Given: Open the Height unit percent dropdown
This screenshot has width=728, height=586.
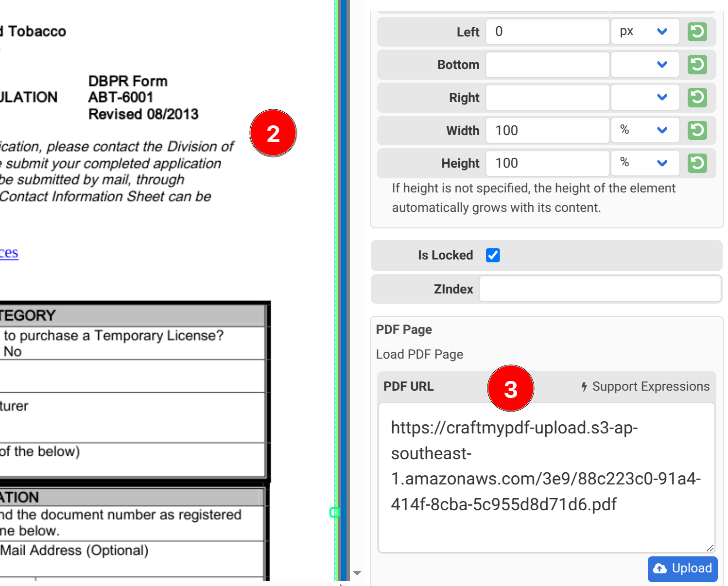Looking at the screenshot, I should click(645, 163).
